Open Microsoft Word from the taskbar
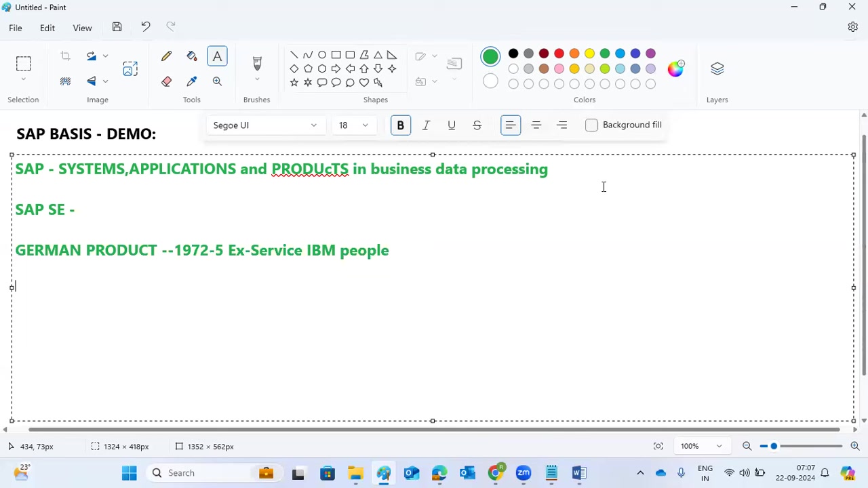 pos(579,473)
